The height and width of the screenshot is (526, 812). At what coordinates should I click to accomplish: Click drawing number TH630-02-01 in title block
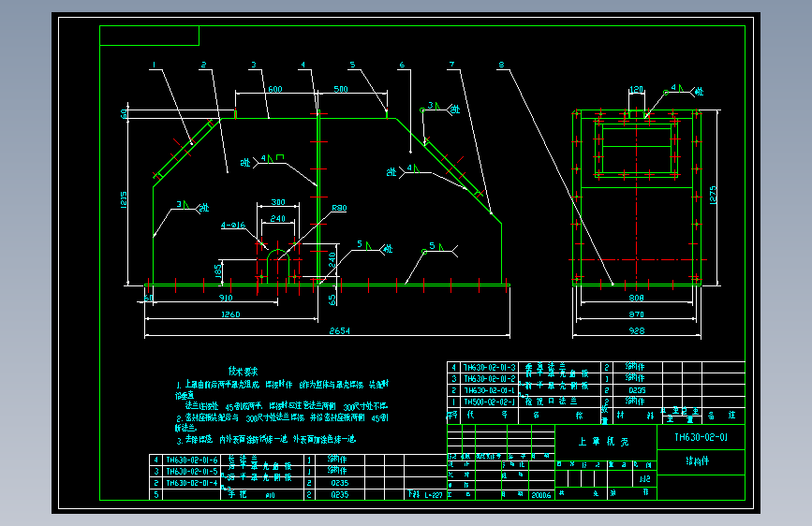click(701, 437)
